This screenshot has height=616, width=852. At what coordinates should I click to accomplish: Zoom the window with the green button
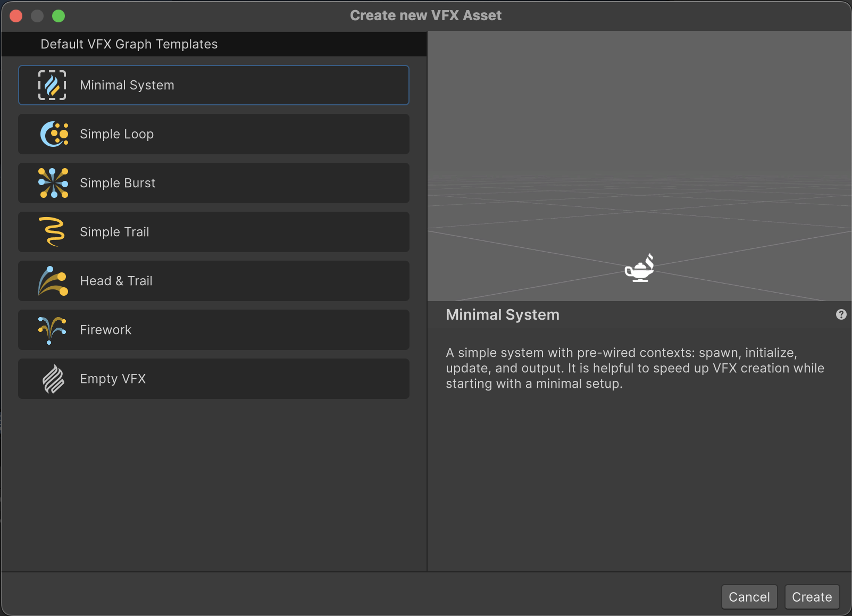[x=59, y=16]
